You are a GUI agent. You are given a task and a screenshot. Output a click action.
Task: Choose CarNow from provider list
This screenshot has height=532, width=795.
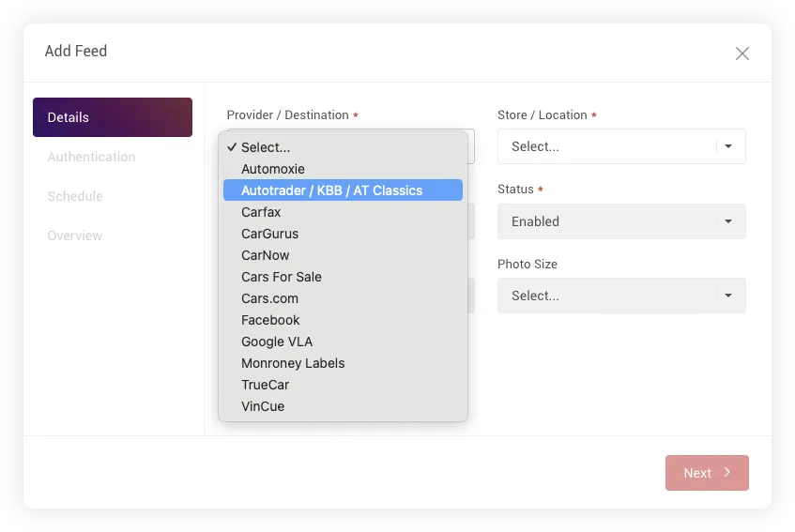click(x=343, y=255)
